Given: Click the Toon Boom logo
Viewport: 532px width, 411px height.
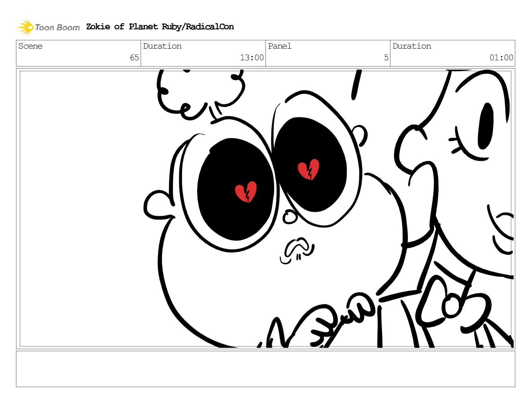Looking at the screenshot, I should pos(48,27).
